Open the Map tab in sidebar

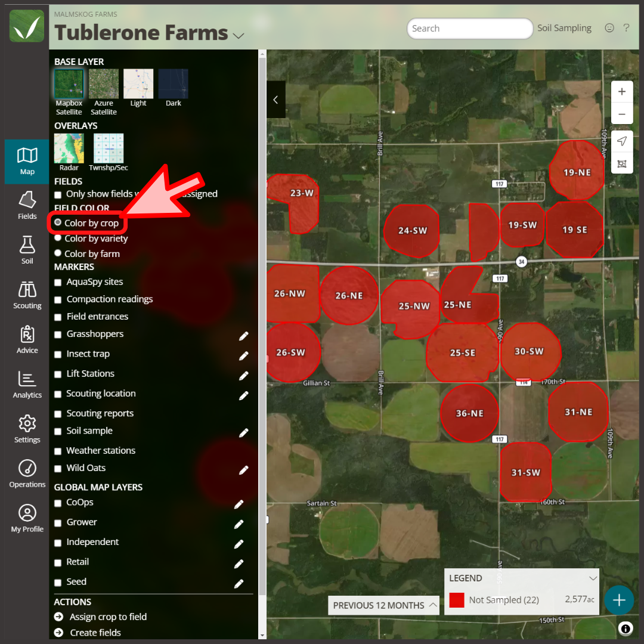click(x=27, y=162)
